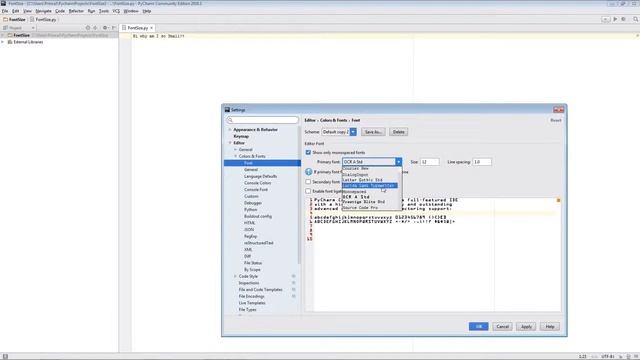This screenshot has width=640, height=360.
Task: Select Inspections in Settings tree
Action: click(249, 283)
